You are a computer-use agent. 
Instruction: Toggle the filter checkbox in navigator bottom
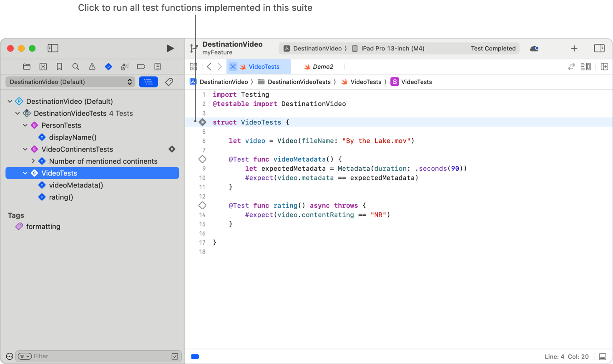pyautogui.click(x=175, y=356)
